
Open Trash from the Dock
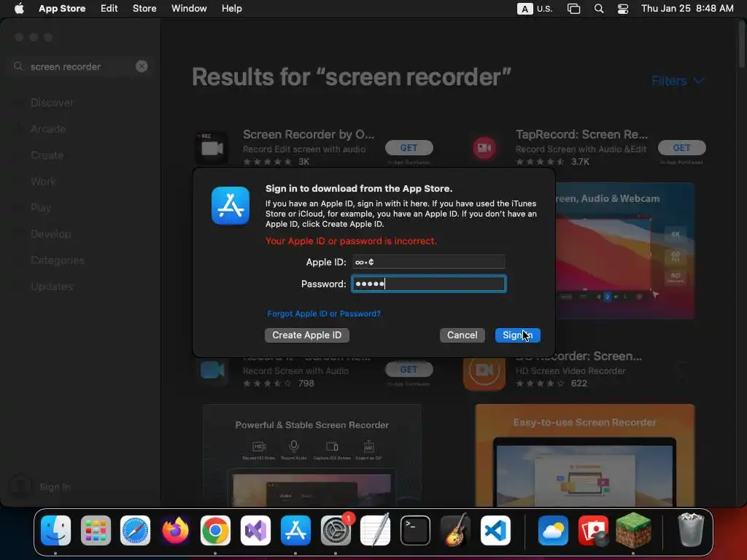(691, 529)
